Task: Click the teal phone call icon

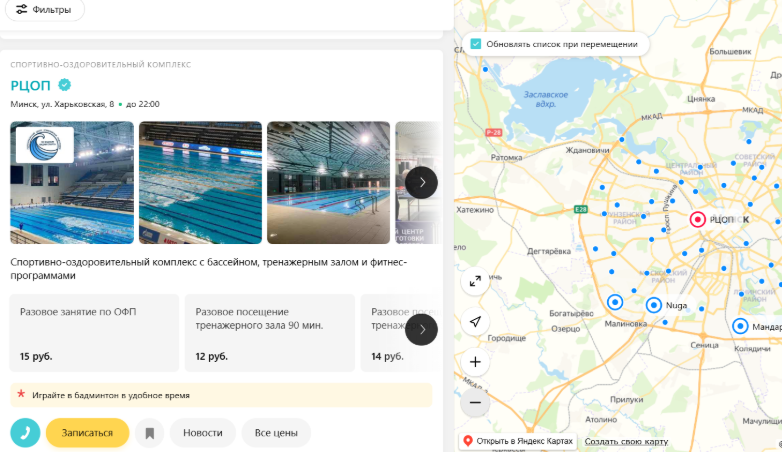Action: coord(25,433)
